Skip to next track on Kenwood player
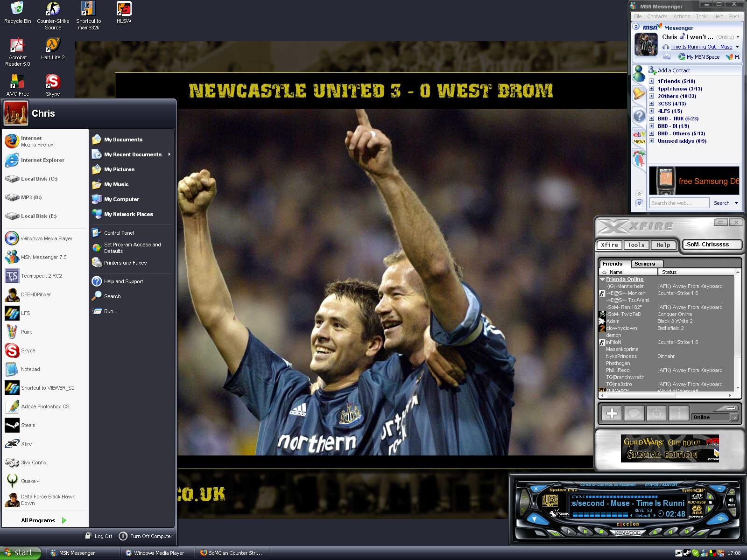Viewport: 747px width, 560px height. click(687, 531)
